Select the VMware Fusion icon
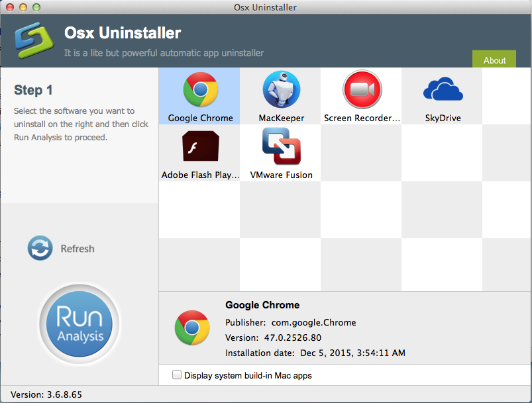The image size is (532, 403). (x=281, y=147)
